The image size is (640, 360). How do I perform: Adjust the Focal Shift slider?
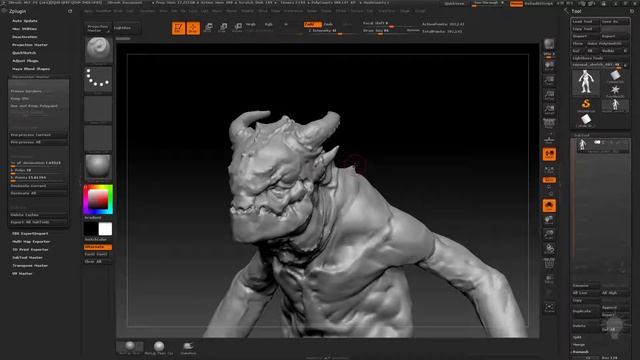[391, 24]
